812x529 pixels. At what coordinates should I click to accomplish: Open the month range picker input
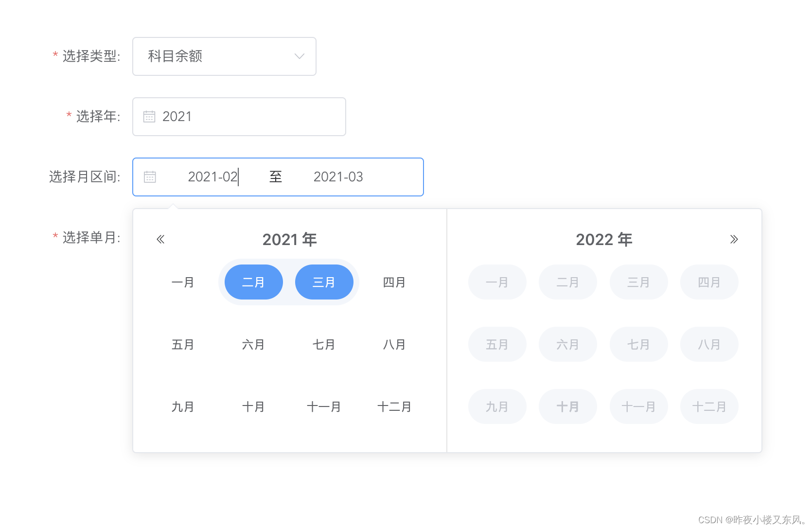point(212,176)
